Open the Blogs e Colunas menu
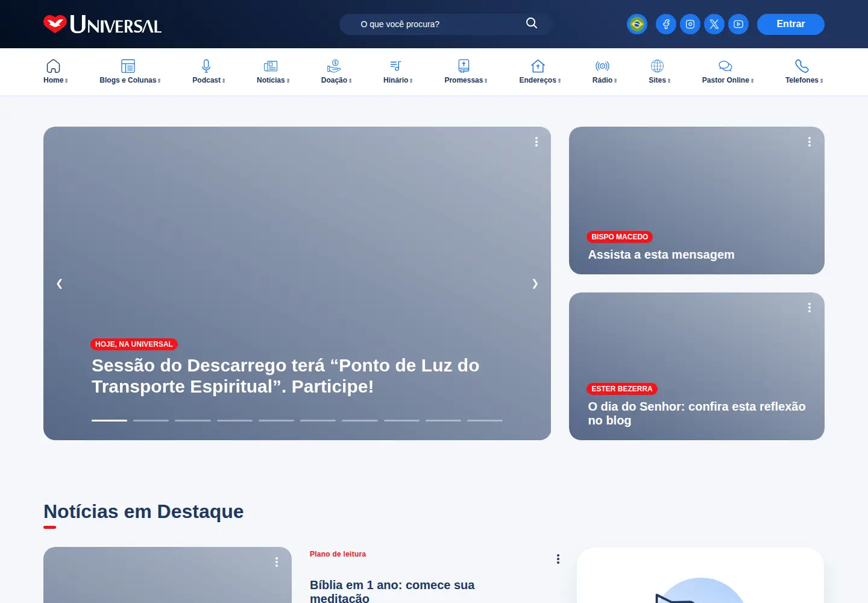The image size is (868, 603). tap(130, 80)
